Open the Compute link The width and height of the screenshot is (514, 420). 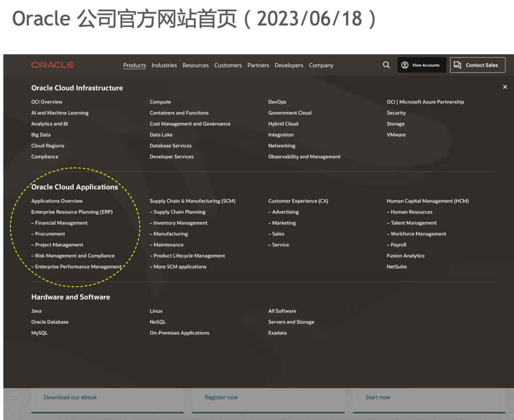160,102
